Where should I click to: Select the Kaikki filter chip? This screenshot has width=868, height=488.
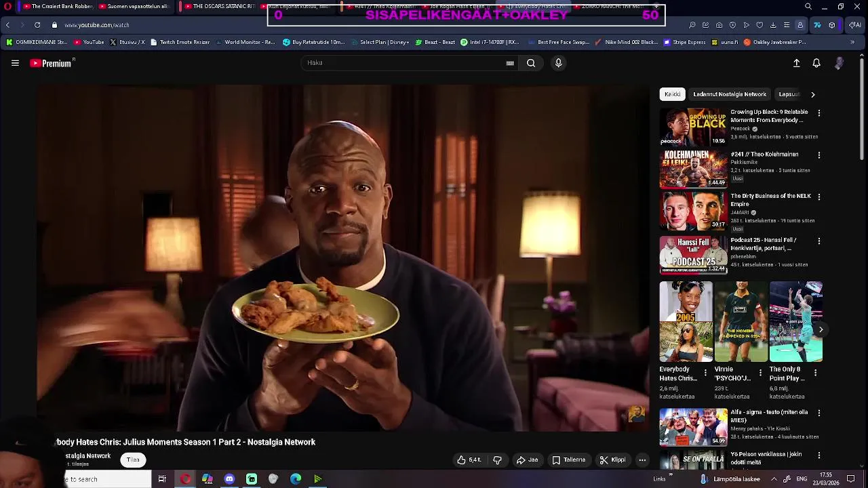click(673, 94)
